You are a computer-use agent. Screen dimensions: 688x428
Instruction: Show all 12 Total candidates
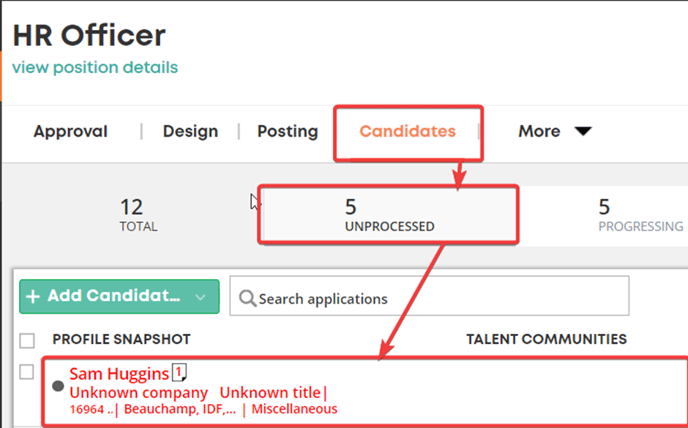tap(138, 215)
